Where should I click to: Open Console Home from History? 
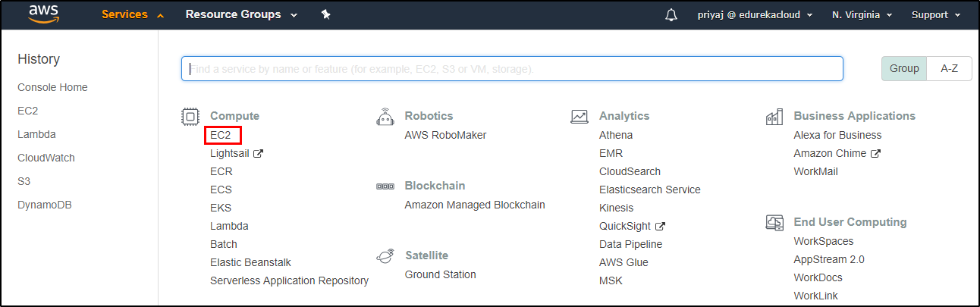coord(52,87)
